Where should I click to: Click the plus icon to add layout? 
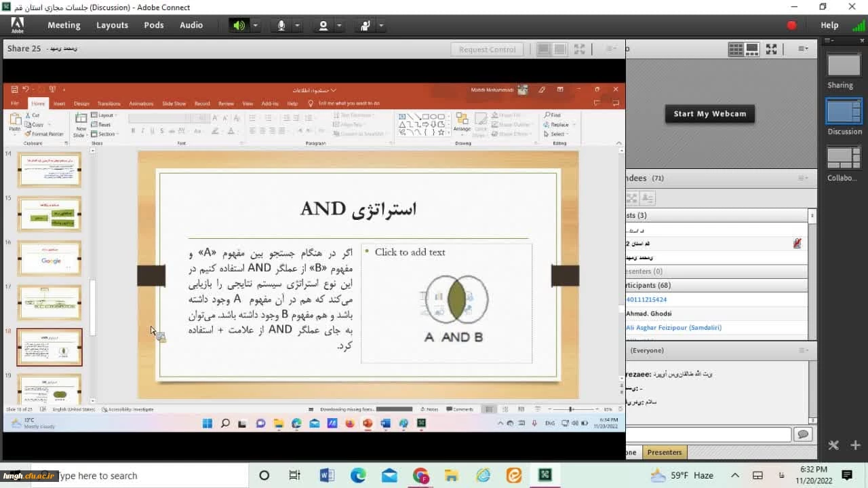[x=855, y=445]
